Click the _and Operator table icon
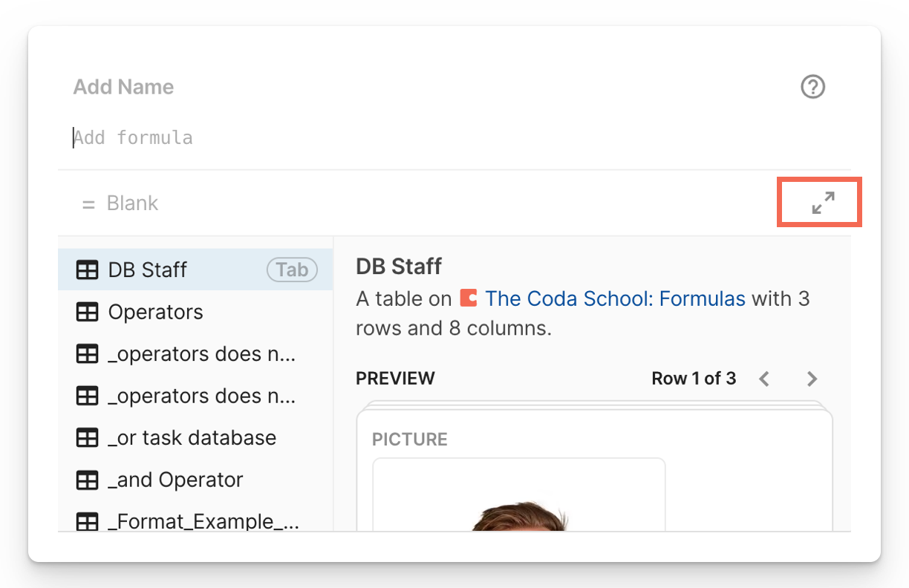The width and height of the screenshot is (909, 588). (x=88, y=480)
